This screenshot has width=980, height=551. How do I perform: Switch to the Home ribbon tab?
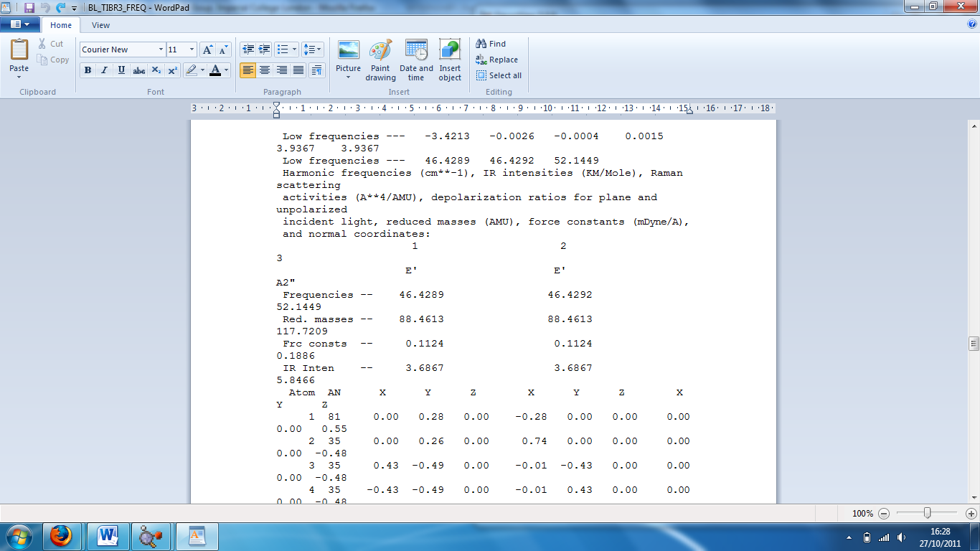(61, 25)
